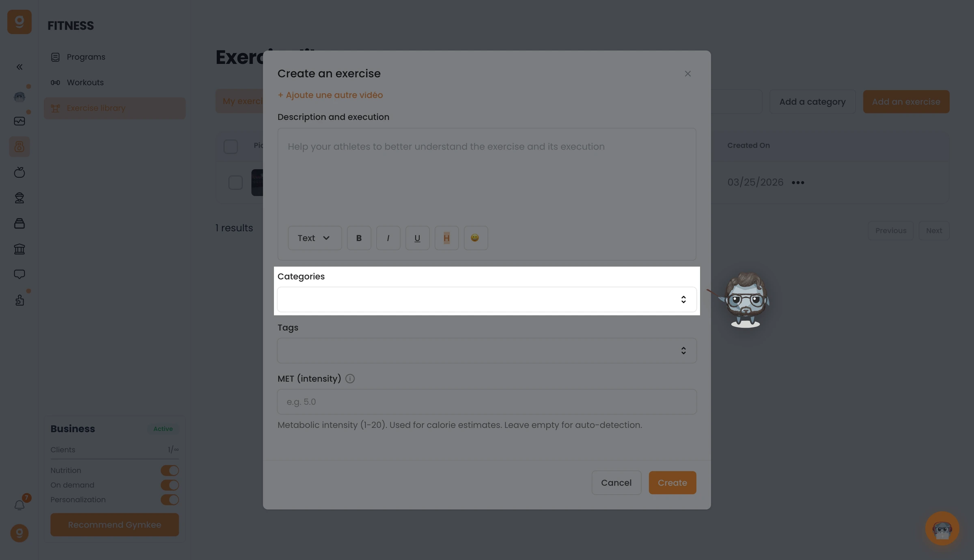Toggle underline formatting
Image resolution: width=974 pixels, height=560 pixels.
pyautogui.click(x=417, y=238)
